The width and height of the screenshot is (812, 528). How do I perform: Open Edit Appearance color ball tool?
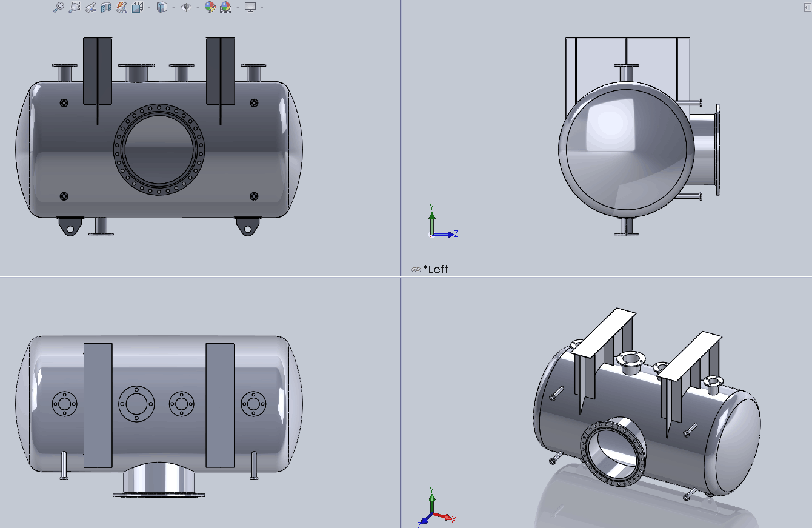tap(210, 7)
